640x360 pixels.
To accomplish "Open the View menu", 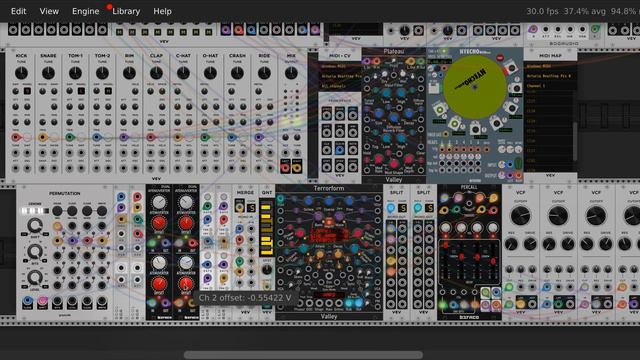I will [x=49, y=11].
